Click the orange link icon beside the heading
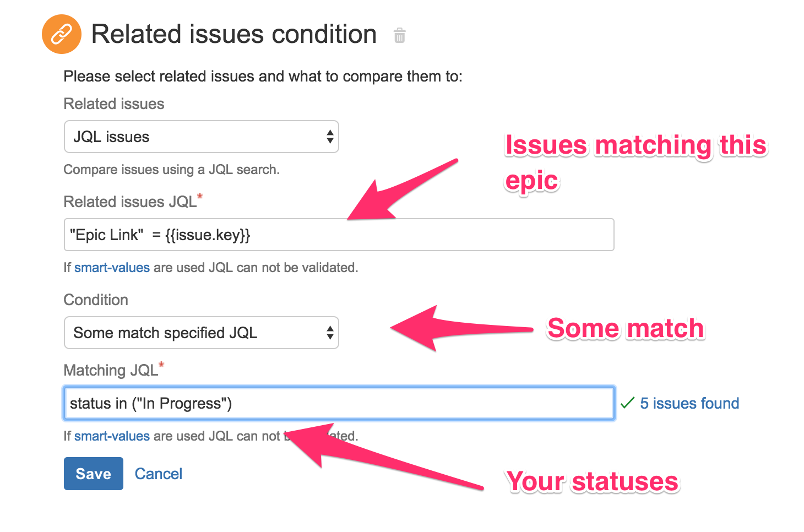This screenshot has height=532, width=804. click(x=62, y=34)
